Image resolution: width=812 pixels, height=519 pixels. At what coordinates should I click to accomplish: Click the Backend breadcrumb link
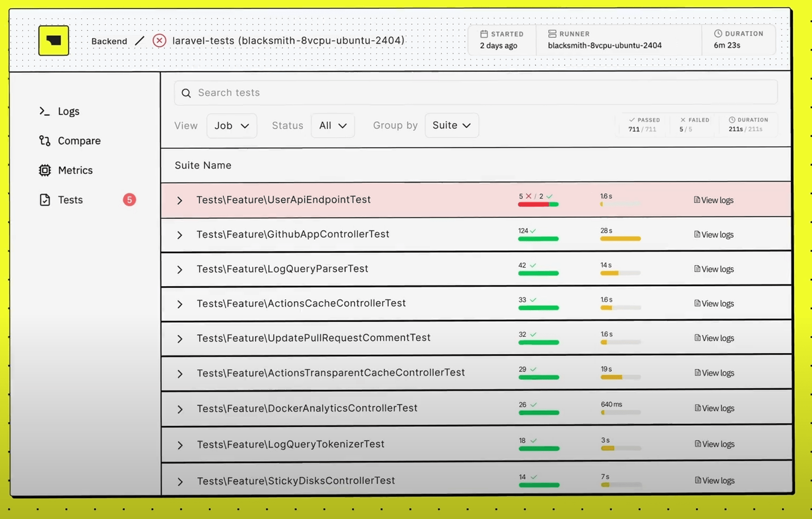click(x=109, y=41)
